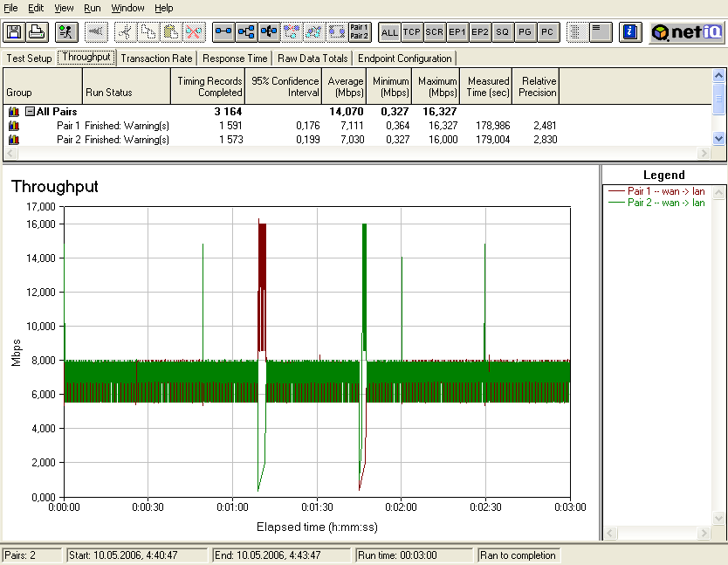Collapse the All Pairs group
This screenshot has height=565, width=728.
30,112
